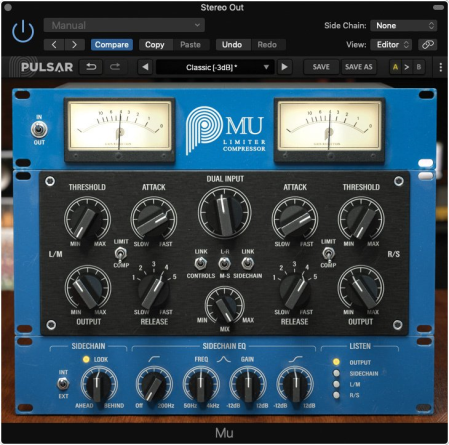The width and height of the screenshot is (449, 445).
Task: Click the high-pass filter shape icon
Action: tap(154, 359)
